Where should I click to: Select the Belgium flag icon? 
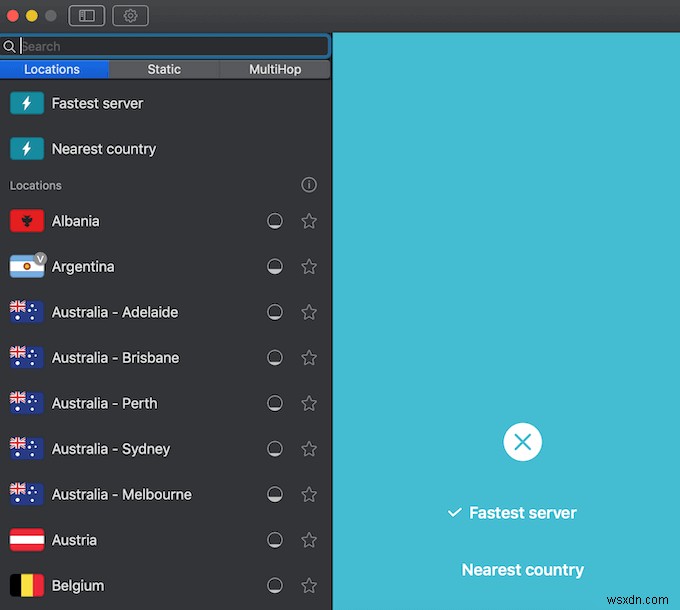point(27,585)
